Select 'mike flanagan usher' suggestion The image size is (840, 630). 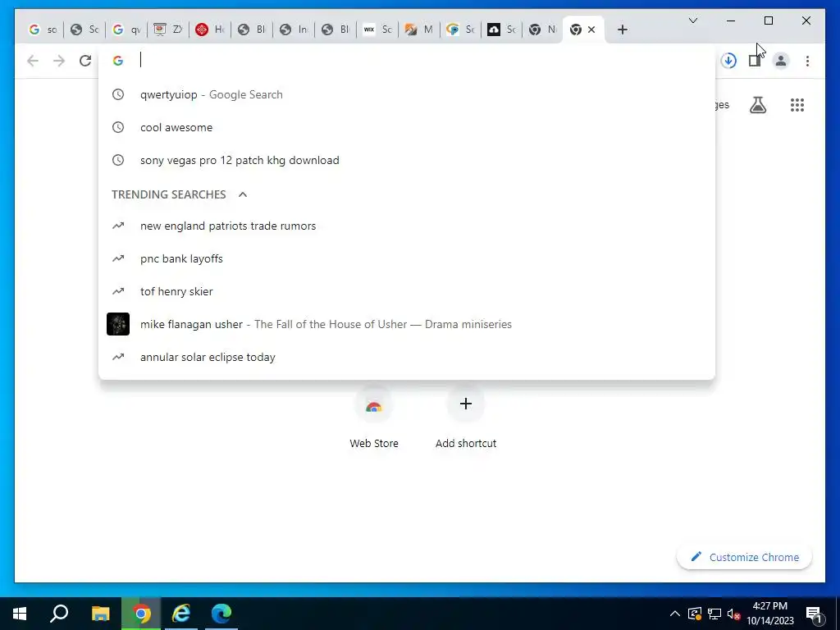coord(407,324)
